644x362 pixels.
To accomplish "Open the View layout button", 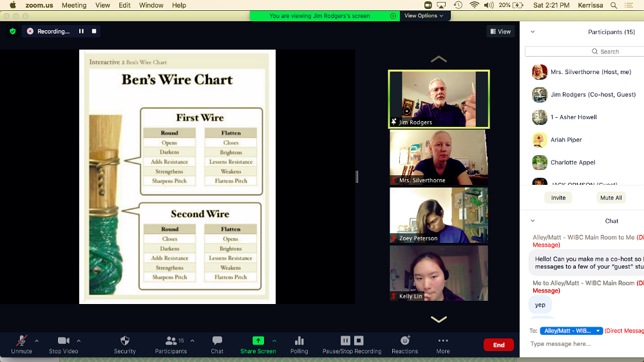I will pyautogui.click(x=500, y=32).
